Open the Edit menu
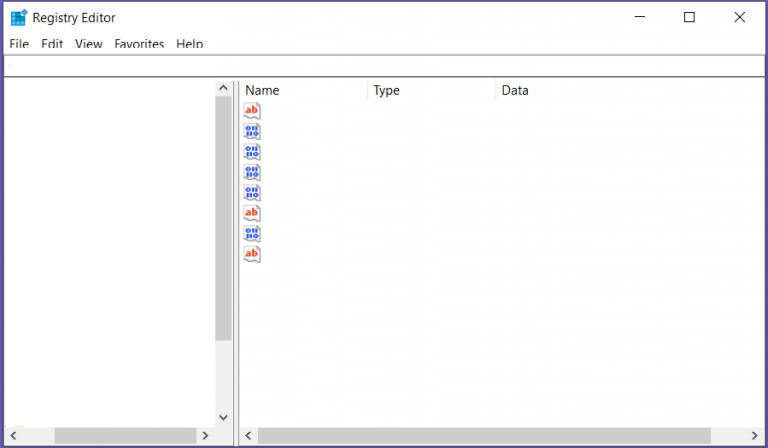 coord(52,44)
